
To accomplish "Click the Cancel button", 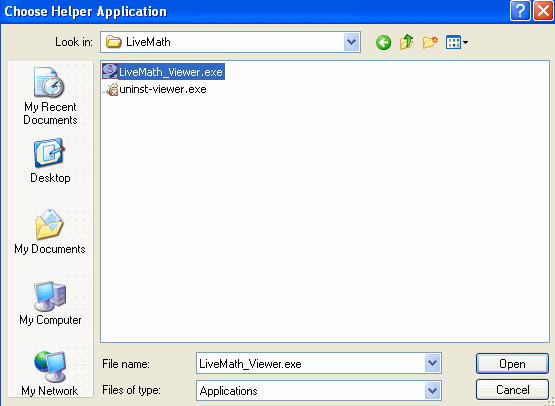I will [x=512, y=390].
